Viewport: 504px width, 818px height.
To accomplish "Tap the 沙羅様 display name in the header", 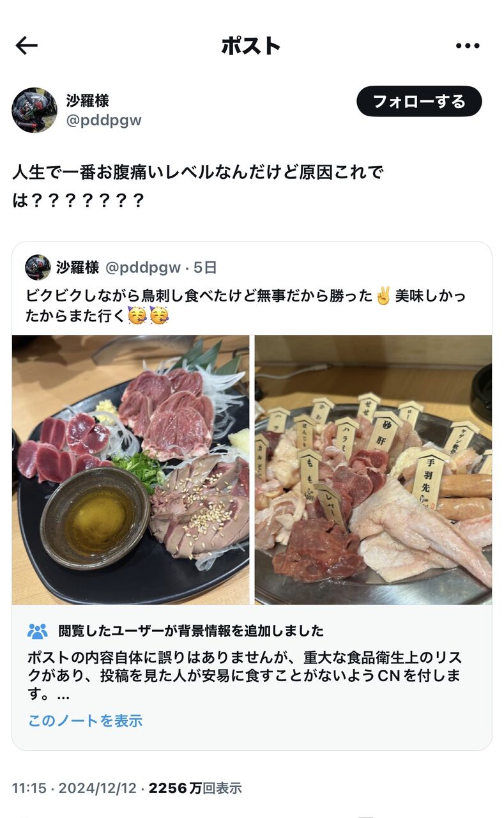I will point(88,100).
